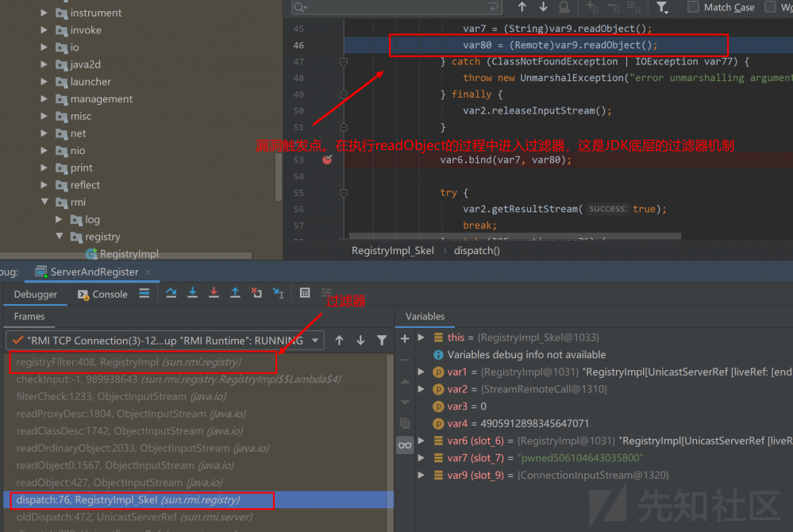Expand the var7 (slot_7) variable node

tap(421, 457)
